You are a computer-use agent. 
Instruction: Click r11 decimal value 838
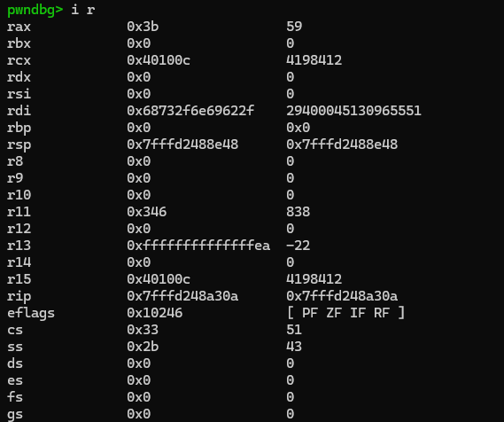298,212
